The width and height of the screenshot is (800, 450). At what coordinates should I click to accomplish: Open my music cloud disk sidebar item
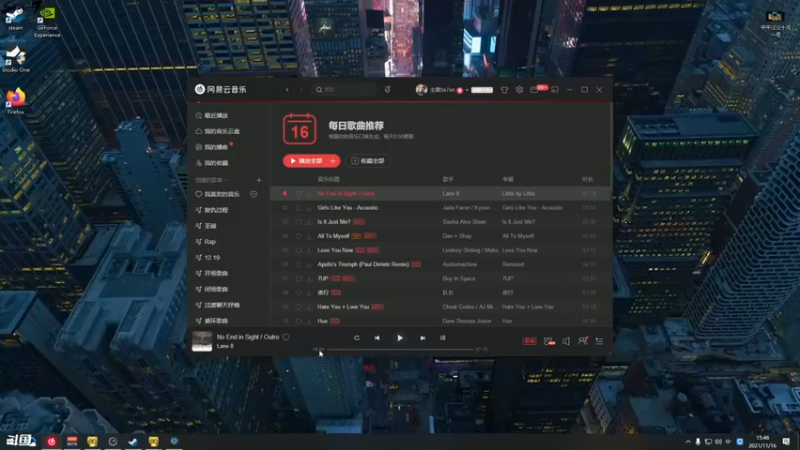click(217, 132)
